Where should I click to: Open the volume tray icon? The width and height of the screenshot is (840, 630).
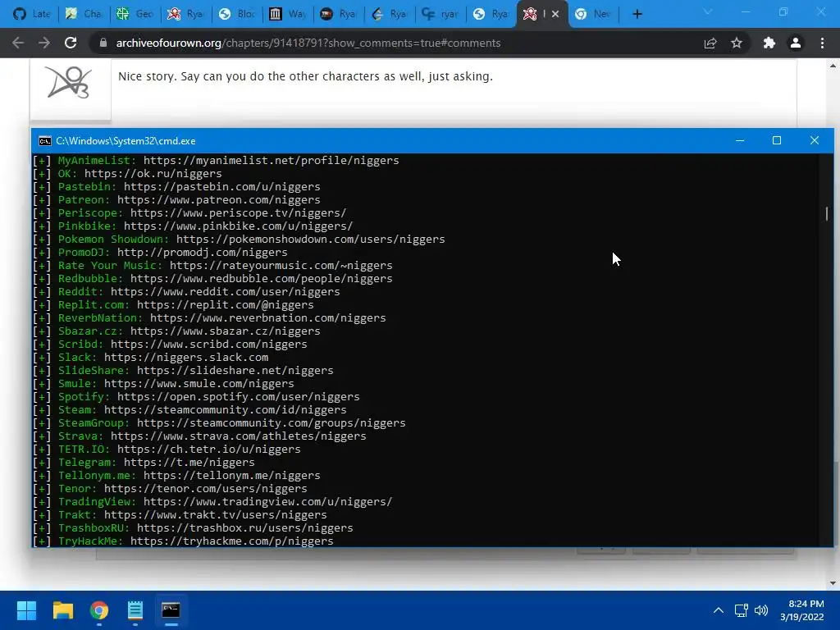760,610
